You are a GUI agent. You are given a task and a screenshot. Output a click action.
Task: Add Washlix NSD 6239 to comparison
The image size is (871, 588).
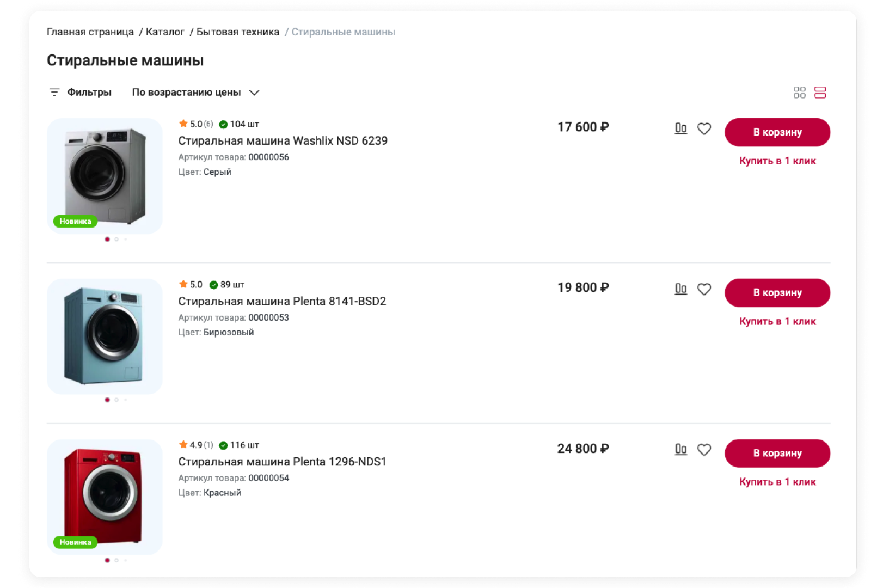(x=680, y=128)
